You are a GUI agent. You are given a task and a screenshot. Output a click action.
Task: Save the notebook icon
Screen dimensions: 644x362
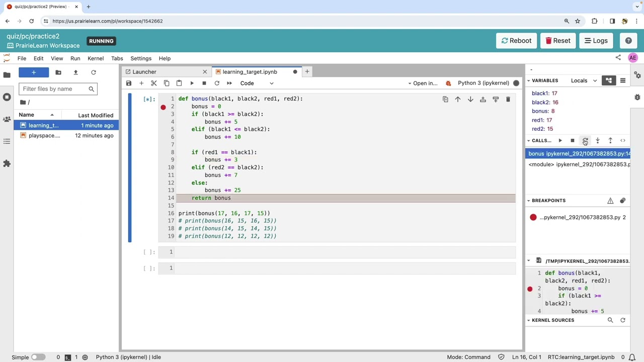pos(129,83)
